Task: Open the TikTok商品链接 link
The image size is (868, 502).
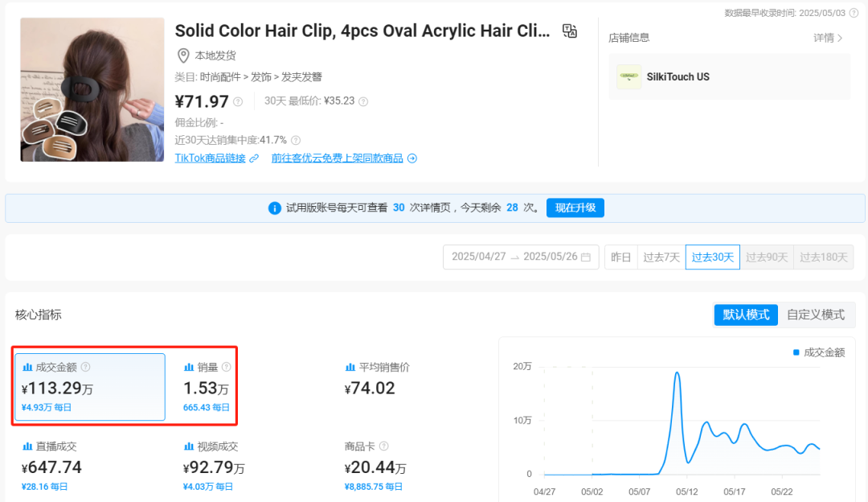Action: pos(211,158)
